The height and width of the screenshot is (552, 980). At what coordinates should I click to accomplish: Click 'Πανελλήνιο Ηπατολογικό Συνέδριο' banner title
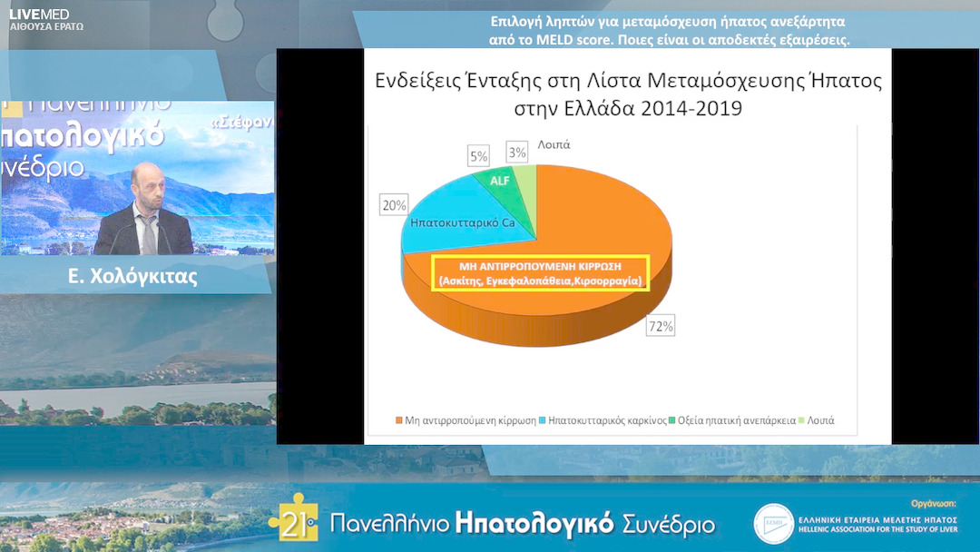click(523, 523)
